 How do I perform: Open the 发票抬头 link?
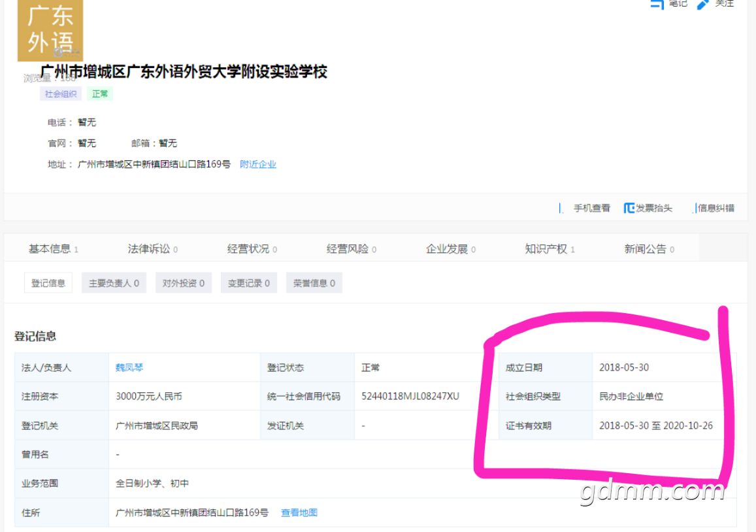(654, 208)
